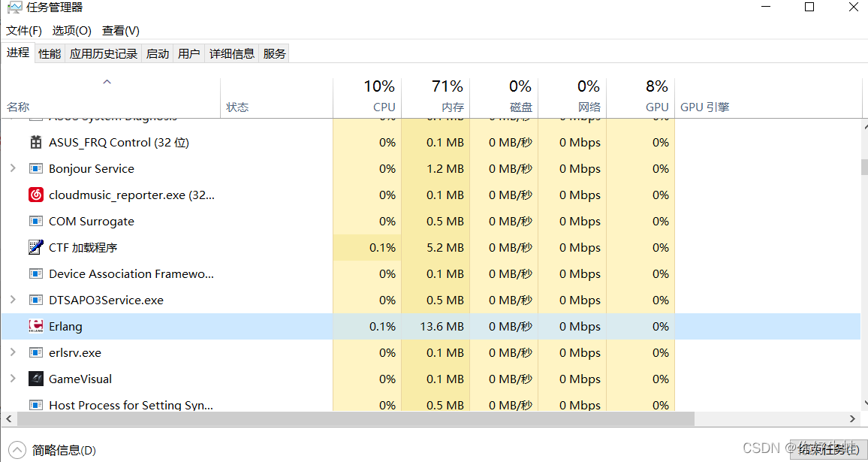868x462 pixels.
Task: Switch to the 详细信息 tab
Action: tap(231, 54)
